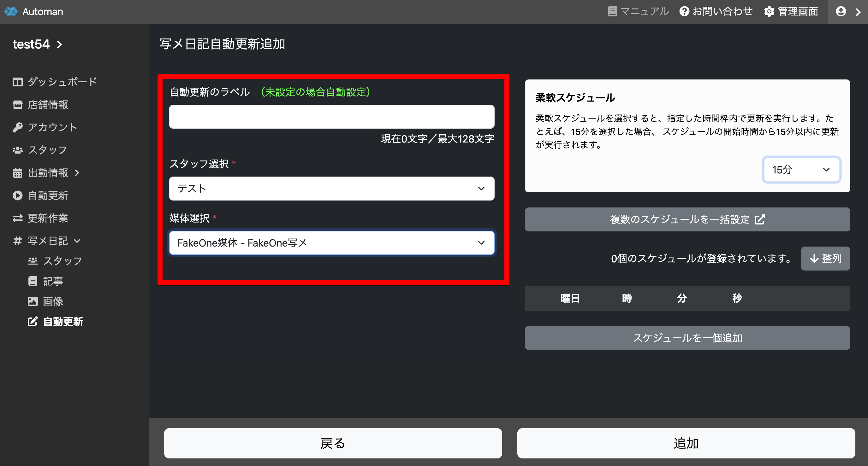Open the 記事 submenu item
The image size is (868, 466).
coord(53,281)
